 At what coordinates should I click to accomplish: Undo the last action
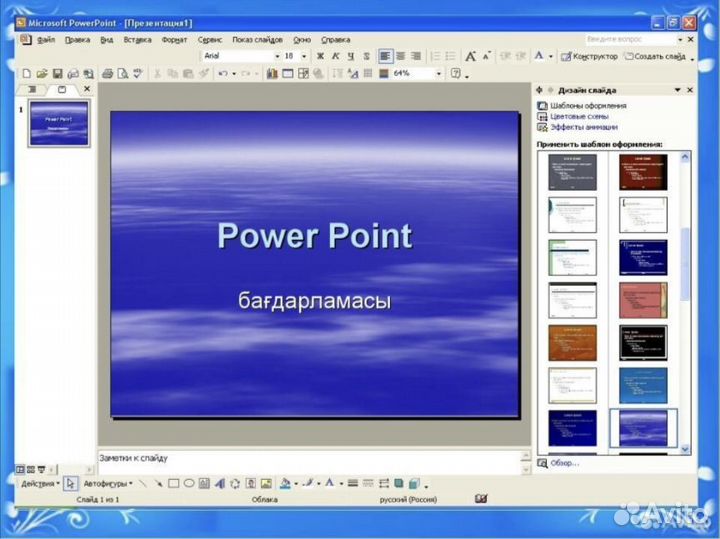pyautogui.click(x=223, y=73)
